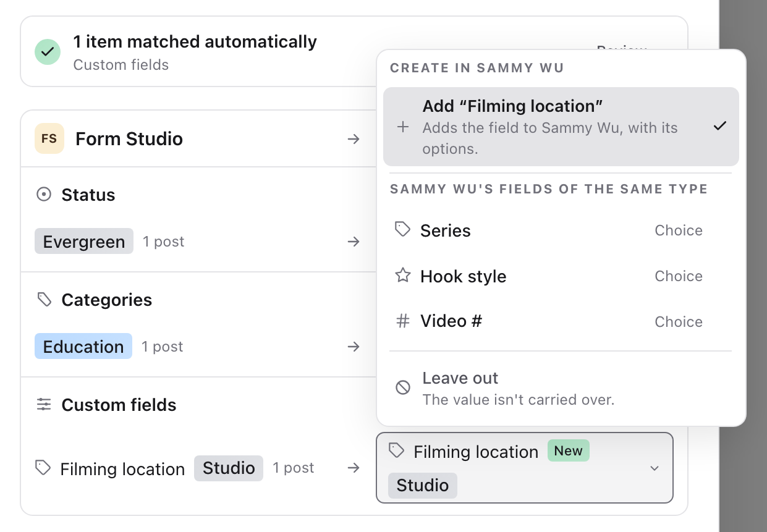Click the green New badge

pos(569,451)
